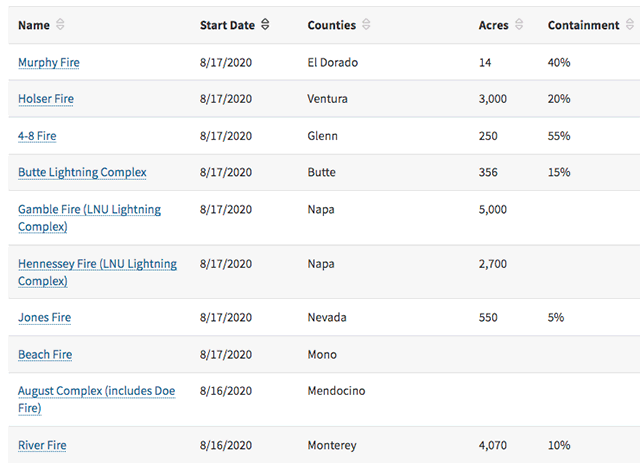Click the Name column header text

34,25
